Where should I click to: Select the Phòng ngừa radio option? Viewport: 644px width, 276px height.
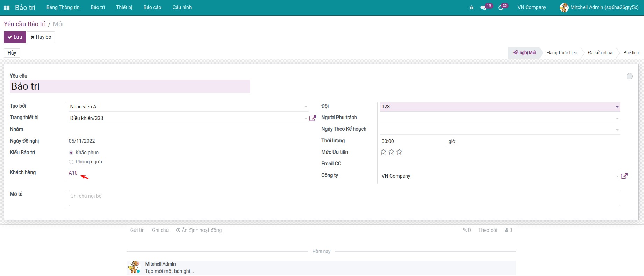[71, 162]
